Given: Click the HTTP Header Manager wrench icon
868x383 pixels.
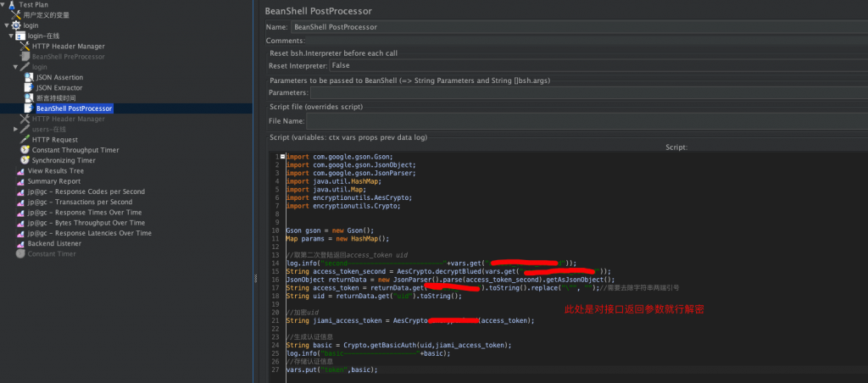Looking at the screenshot, I should pyautogui.click(x=25, y=46).
